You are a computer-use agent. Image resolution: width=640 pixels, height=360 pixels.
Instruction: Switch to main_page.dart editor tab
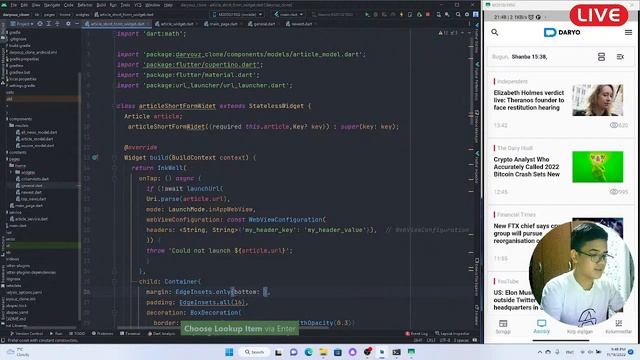pos(222,24)
